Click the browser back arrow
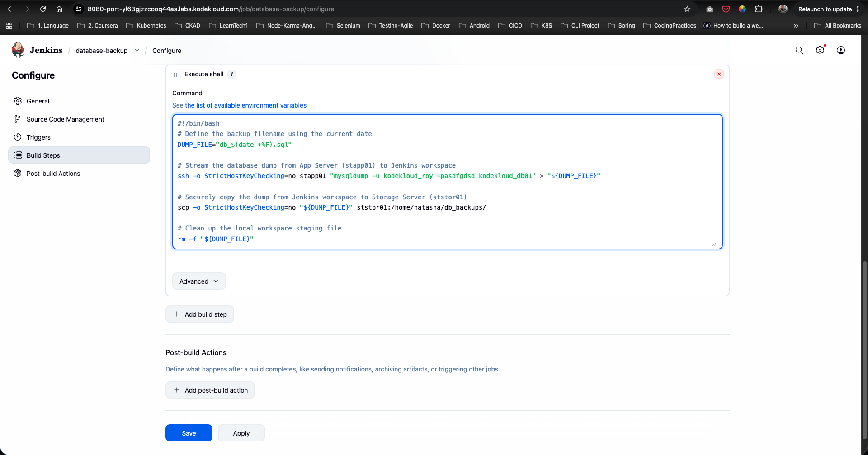Screen dimensions: 868x455 [x=10, y=9]
